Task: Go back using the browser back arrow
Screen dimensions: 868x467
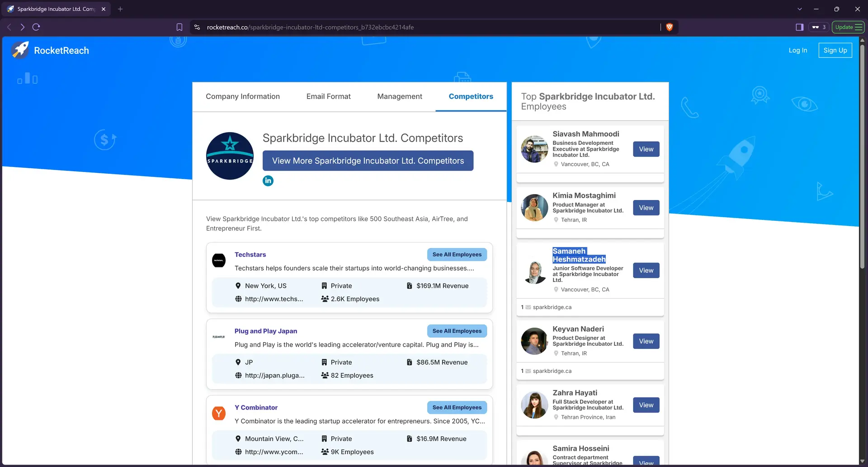Action: 9,27
